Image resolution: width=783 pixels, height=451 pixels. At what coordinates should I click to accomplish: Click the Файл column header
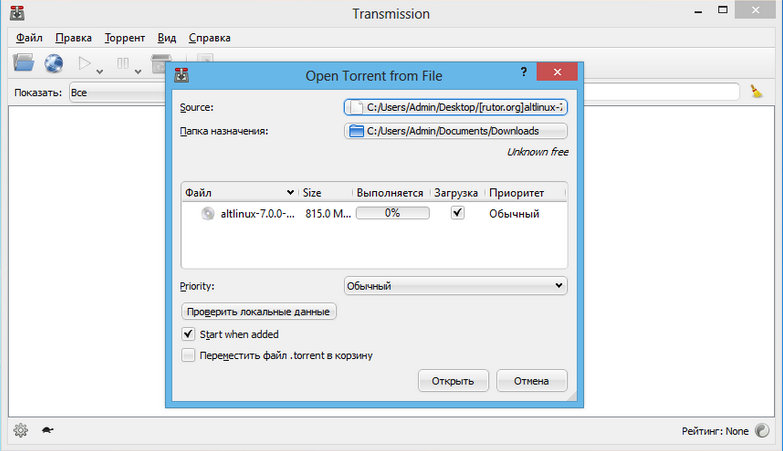(x=240, y=193)
